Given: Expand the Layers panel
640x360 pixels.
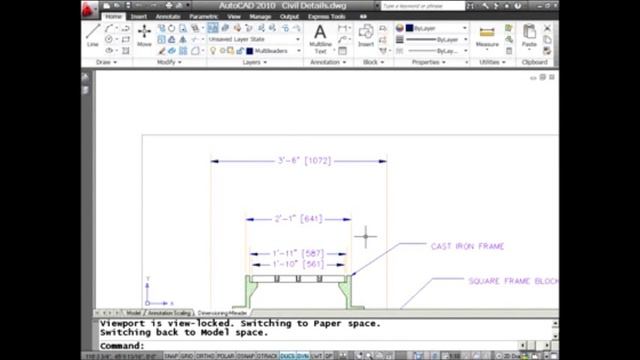Looking at the screenshot, I should pos(255,62).
